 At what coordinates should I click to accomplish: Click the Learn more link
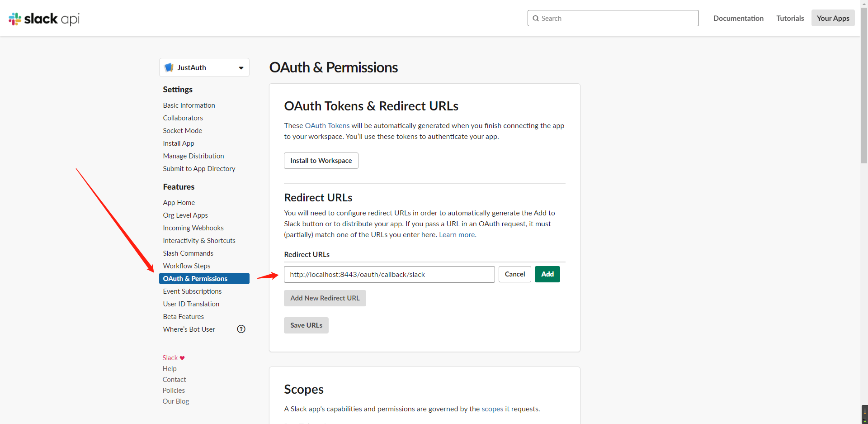click(x=458, y=234)
